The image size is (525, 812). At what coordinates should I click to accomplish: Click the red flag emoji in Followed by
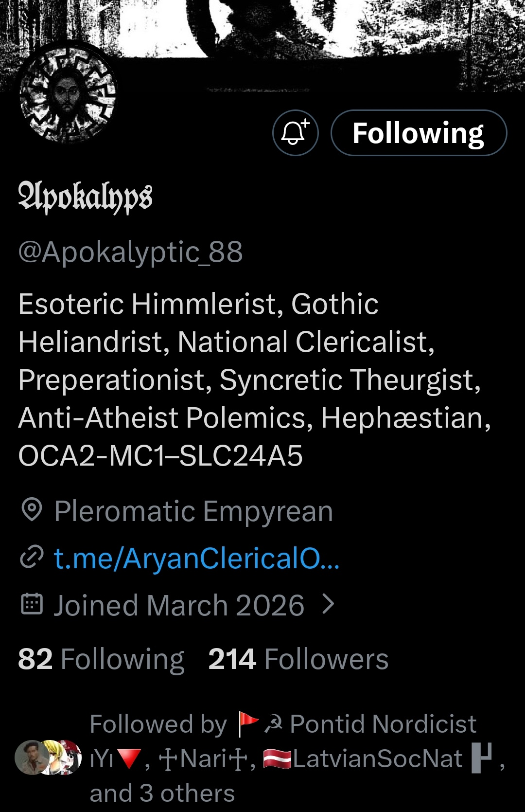coord(248,724)
